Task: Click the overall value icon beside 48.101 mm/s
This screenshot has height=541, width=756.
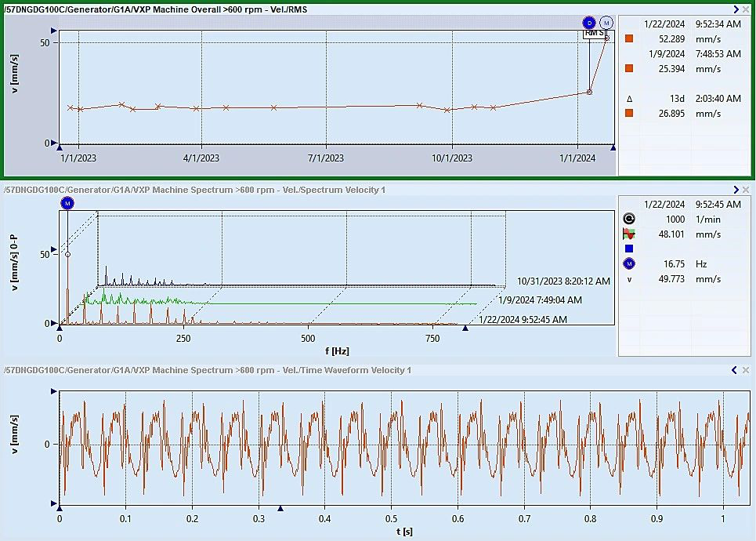Action: pos(629,234)
